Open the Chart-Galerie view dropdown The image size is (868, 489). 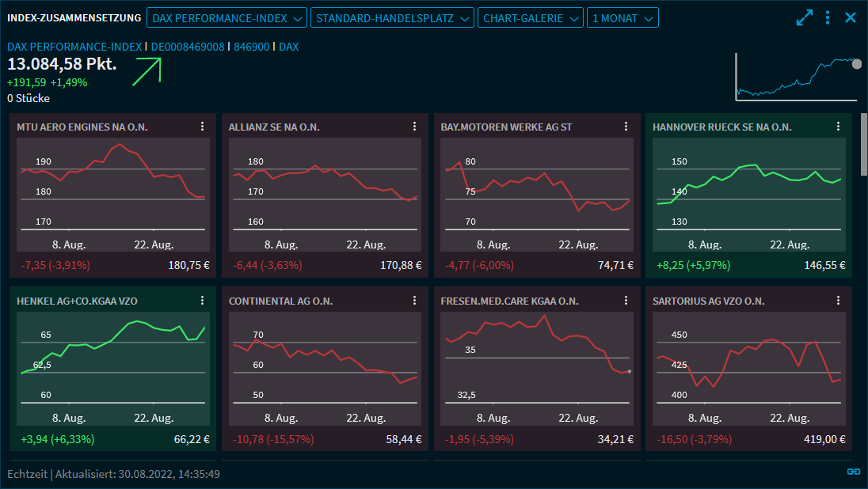pyautogui.click(x=531, y=17)
